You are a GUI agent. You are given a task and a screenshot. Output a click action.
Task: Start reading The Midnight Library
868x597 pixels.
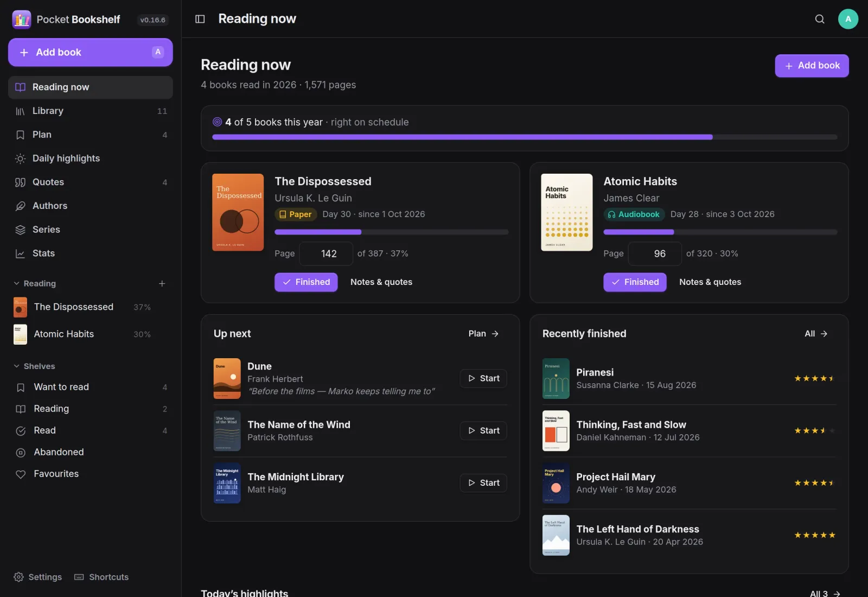[x=483, y=482]
